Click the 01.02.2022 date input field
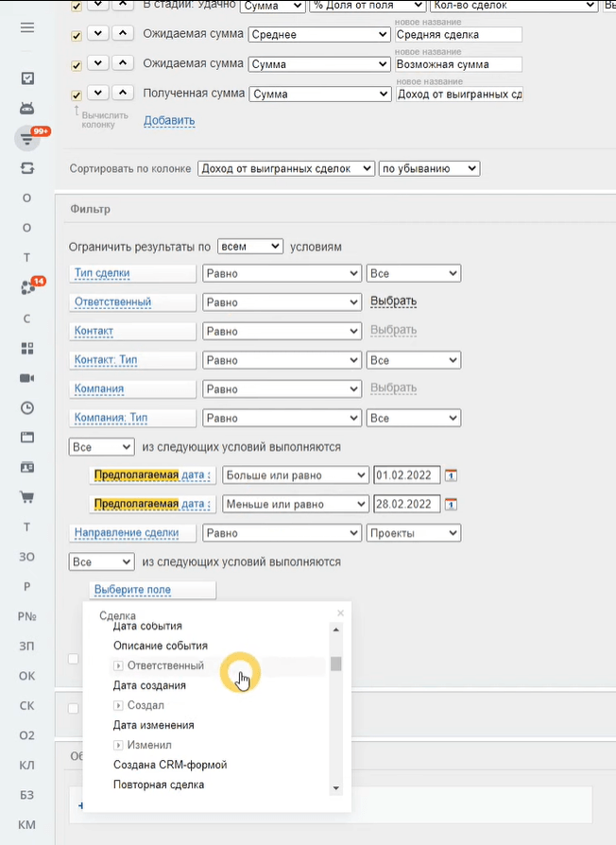Viewport: 616px width, 845px height. [406, 475]
